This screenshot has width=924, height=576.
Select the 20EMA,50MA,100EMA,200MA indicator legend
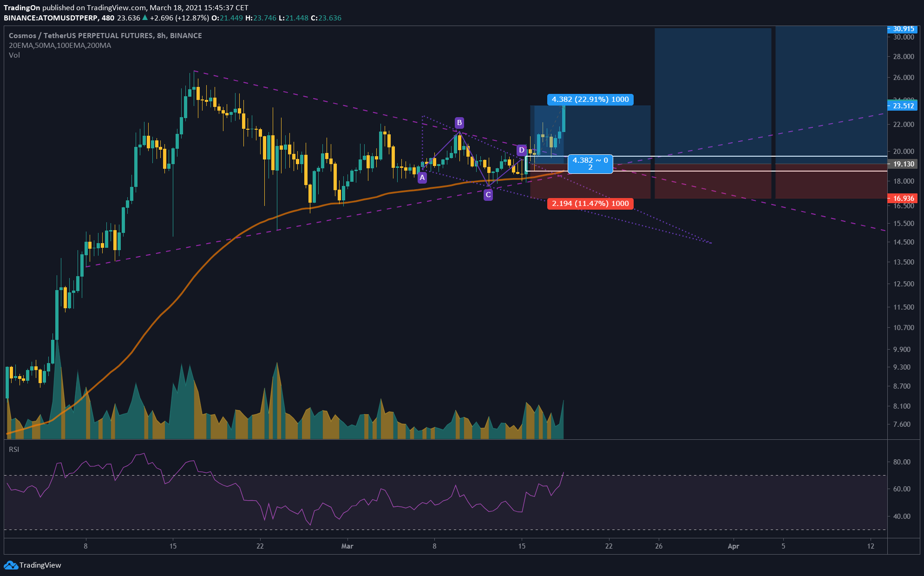(60, 46)
